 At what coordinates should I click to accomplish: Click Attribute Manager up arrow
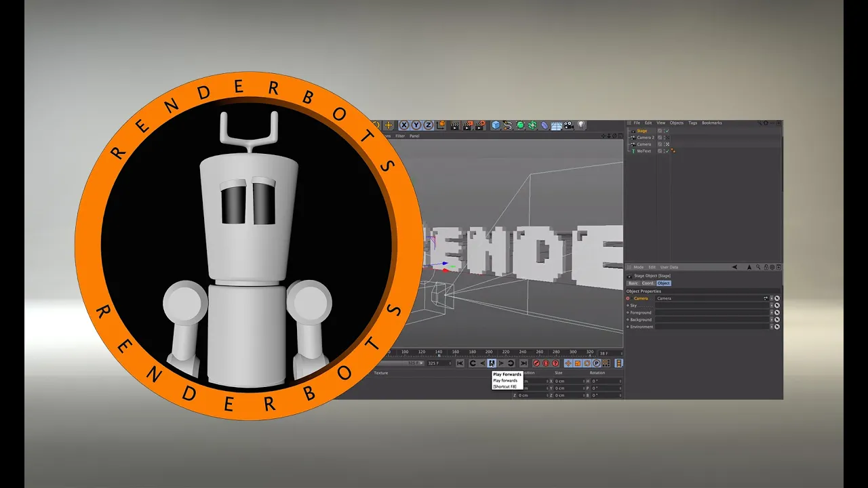(749, 267)
